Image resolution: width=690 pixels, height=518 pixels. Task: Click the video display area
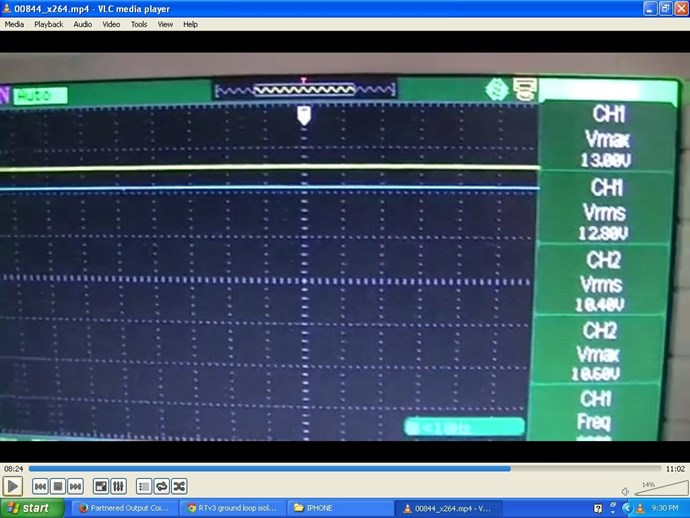(x=345, y=246)
